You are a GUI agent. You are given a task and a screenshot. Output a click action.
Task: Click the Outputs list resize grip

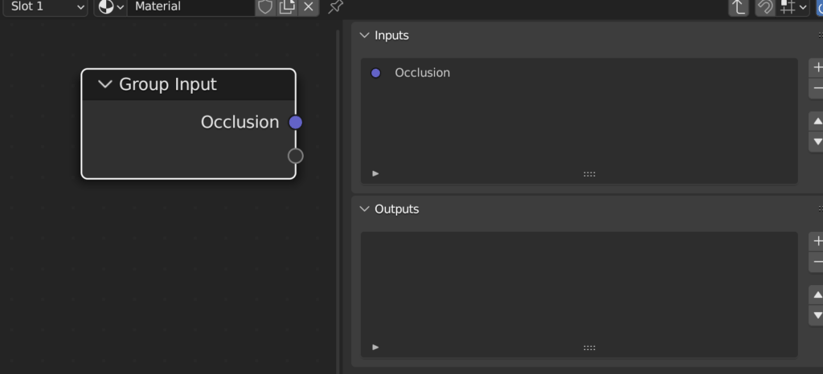(589, 348)
